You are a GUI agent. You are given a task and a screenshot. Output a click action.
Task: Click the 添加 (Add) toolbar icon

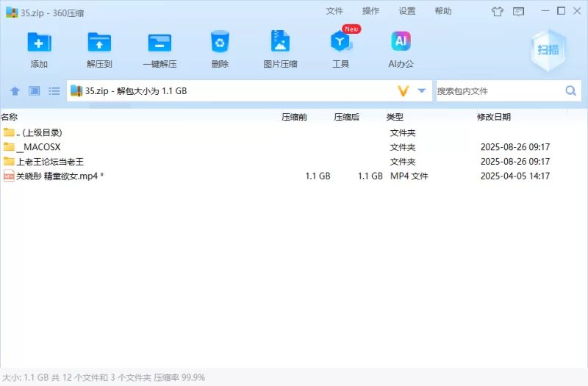click(x=39, y=42)
